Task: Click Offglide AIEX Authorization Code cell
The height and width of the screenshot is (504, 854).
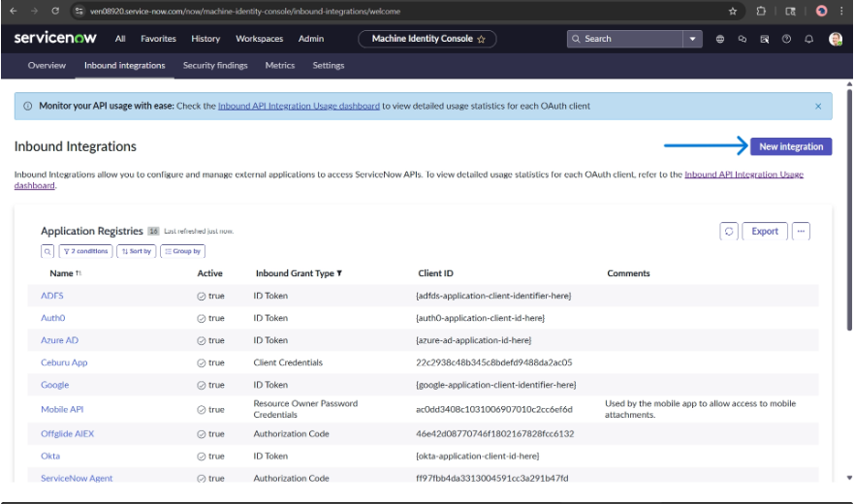Action: point(291,434)
